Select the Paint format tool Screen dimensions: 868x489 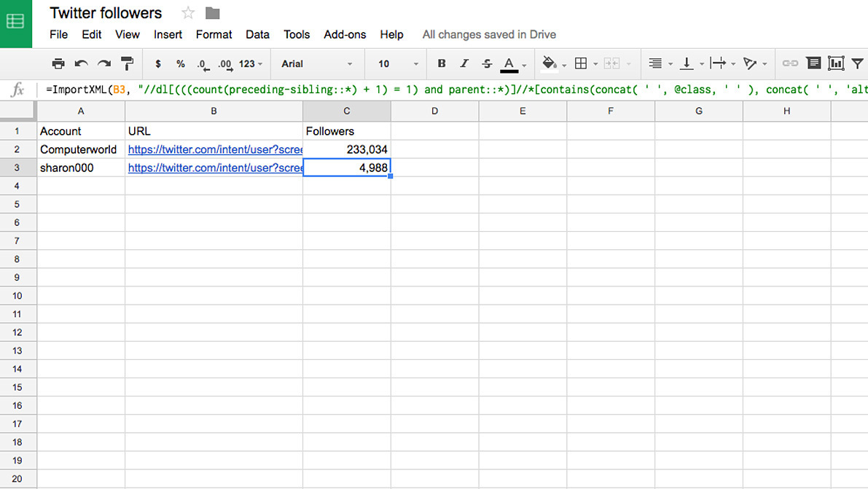point(127,64)
